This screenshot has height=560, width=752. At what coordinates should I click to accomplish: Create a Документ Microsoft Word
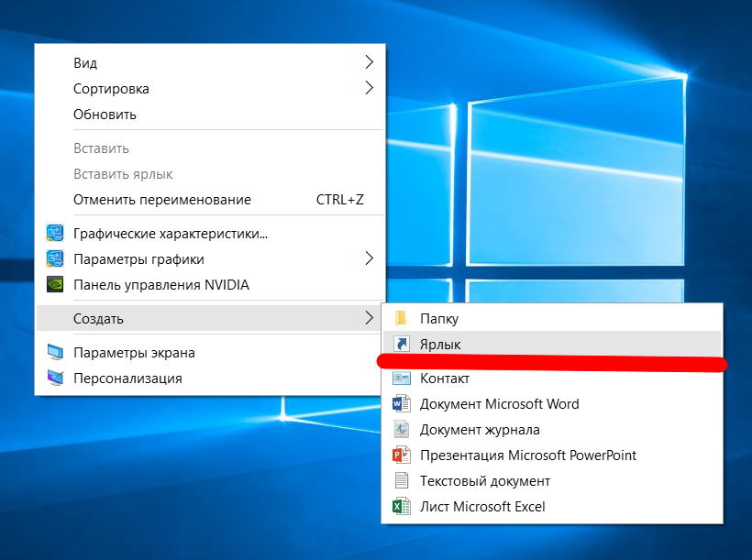pos(552,403)
